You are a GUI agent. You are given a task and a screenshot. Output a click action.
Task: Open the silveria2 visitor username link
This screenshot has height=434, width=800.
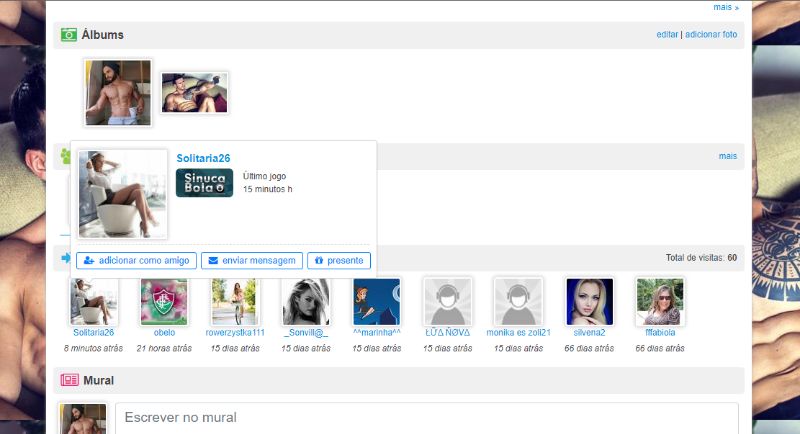589,333
